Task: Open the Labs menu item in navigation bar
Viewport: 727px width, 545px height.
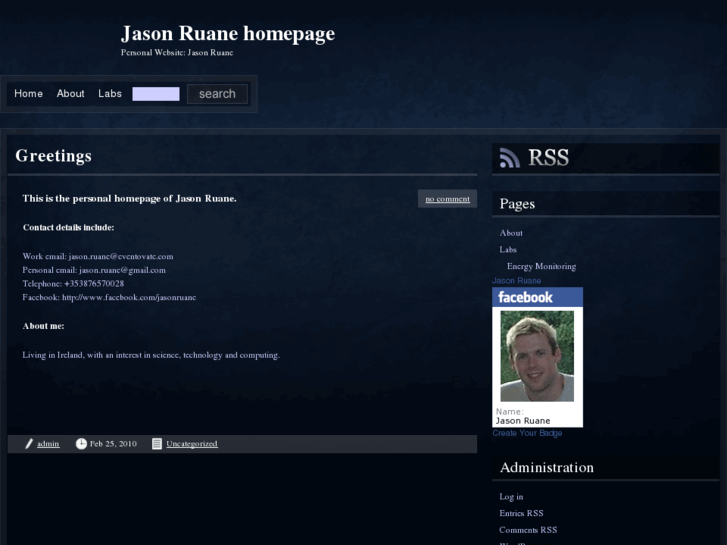Action: point(110,94)
